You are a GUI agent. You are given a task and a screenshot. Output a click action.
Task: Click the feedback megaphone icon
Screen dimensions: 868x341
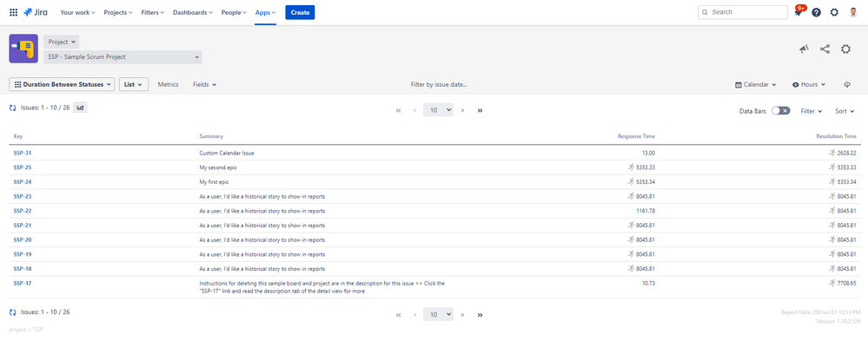(x=804, y=49)
